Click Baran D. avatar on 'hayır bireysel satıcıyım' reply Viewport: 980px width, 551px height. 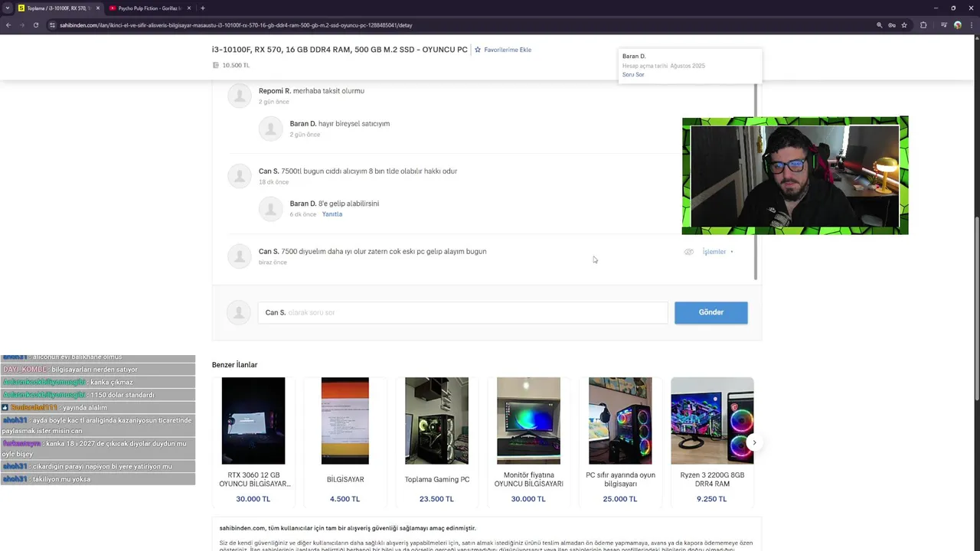coord(270,129)
